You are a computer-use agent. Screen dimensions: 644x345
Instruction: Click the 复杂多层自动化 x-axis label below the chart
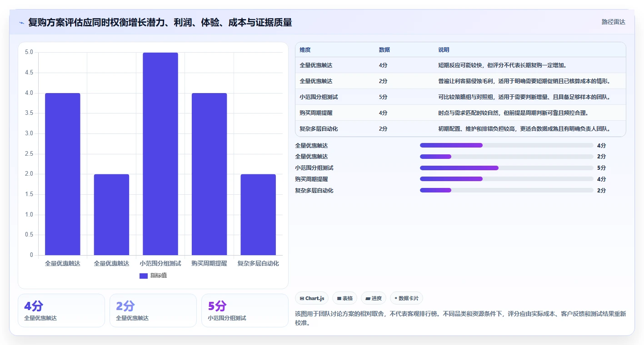click(258, 263)
